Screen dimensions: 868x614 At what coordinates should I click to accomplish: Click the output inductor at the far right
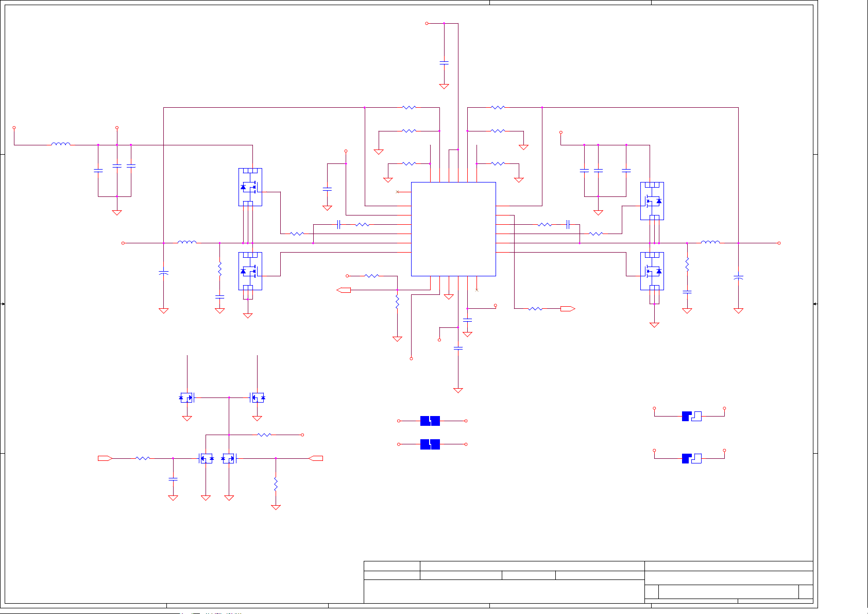point(710,242)
